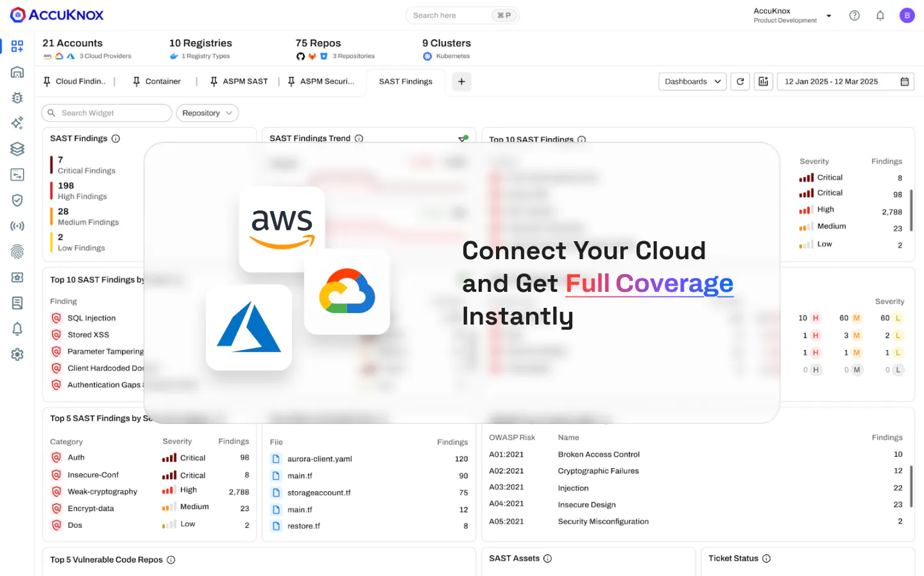Click the SQL Injection finding row

[x=92, y=318]
